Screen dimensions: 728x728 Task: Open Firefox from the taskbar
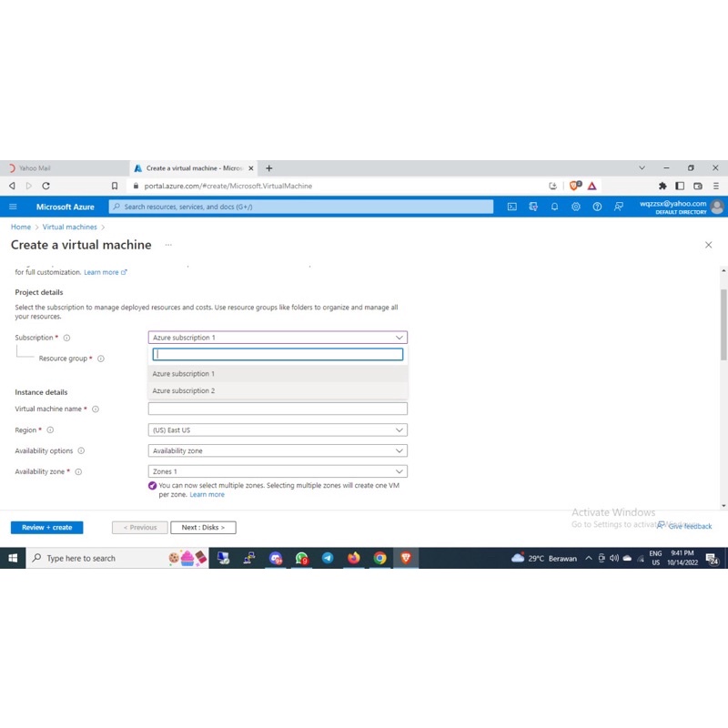(354, 558)
